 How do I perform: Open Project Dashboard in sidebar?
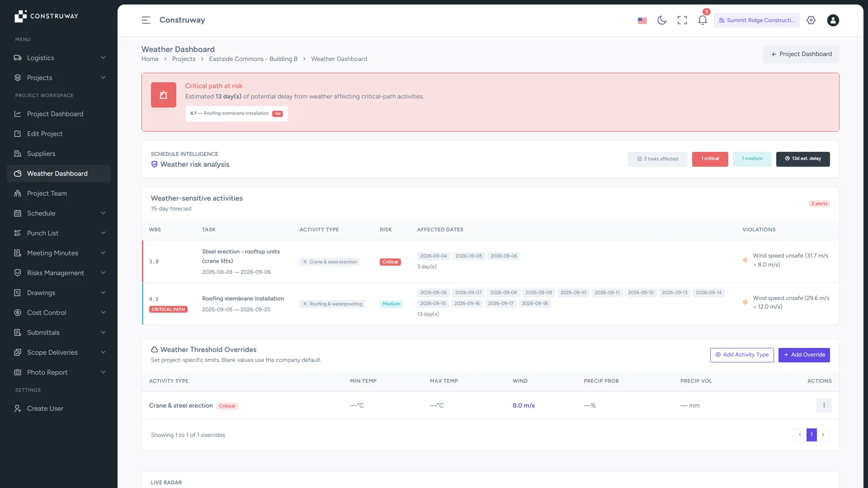(59, 114)
